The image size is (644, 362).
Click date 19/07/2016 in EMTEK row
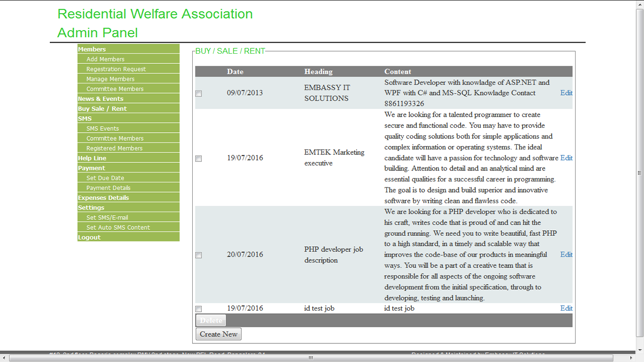tap(245, 158)
